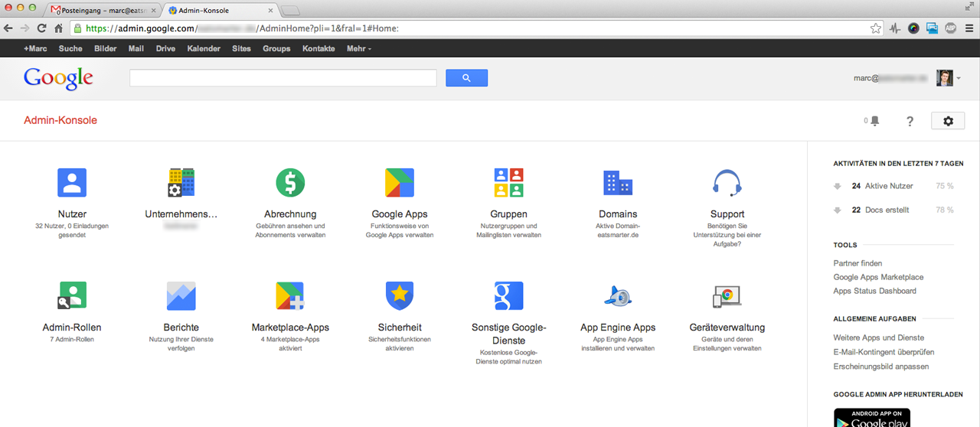Open a new browser tab
The image size is (980, 427).
pyautogui.click(x=291, y=11)
